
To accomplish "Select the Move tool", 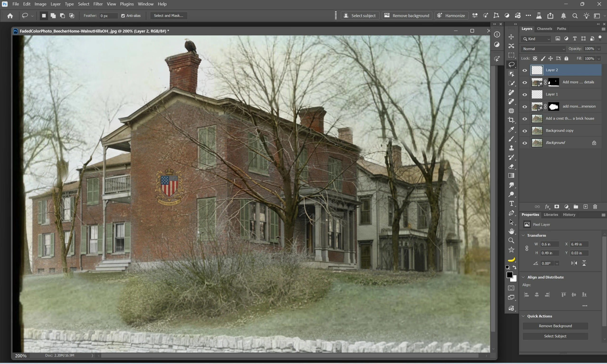I will [511, 37].
